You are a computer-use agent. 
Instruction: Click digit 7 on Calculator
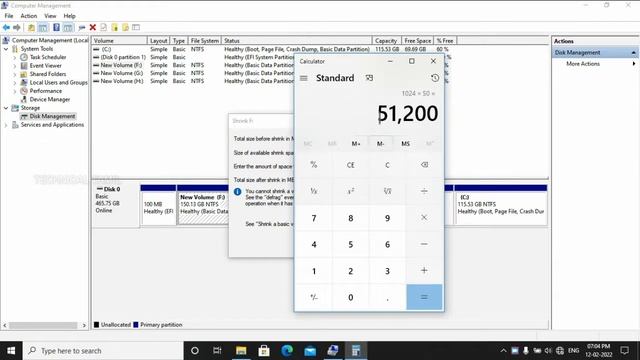(313, 218)
